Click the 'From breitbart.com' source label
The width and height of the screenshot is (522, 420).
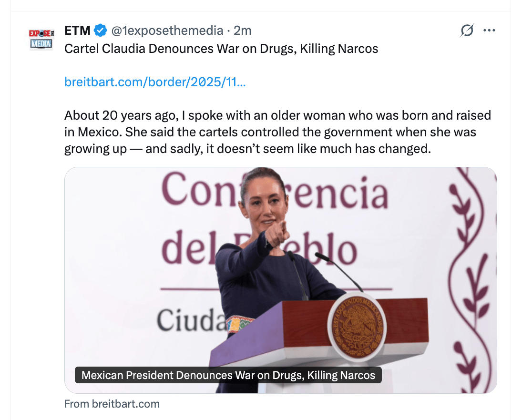click(x=112, y=404)
